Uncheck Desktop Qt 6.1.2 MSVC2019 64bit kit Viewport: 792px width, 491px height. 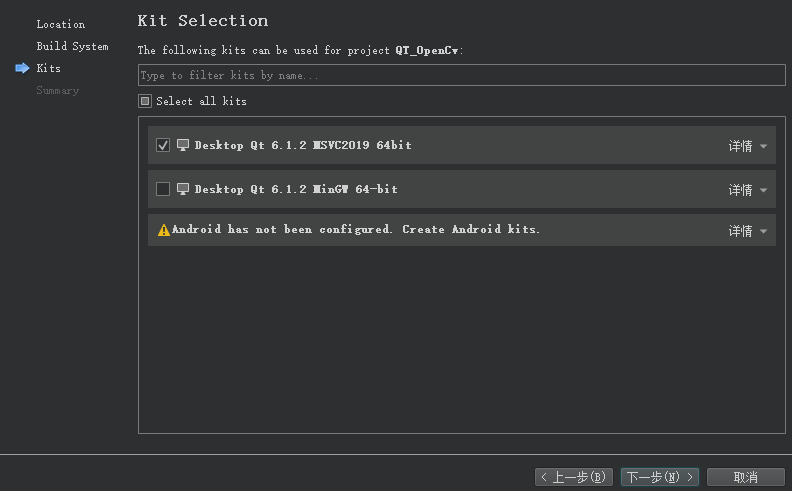tap(164, 145)
